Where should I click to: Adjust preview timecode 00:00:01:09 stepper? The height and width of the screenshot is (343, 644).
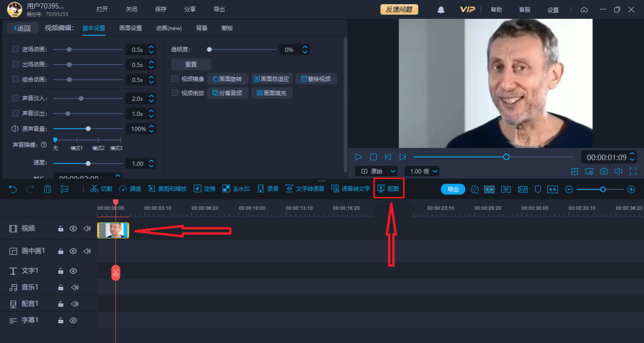(632, 157)
